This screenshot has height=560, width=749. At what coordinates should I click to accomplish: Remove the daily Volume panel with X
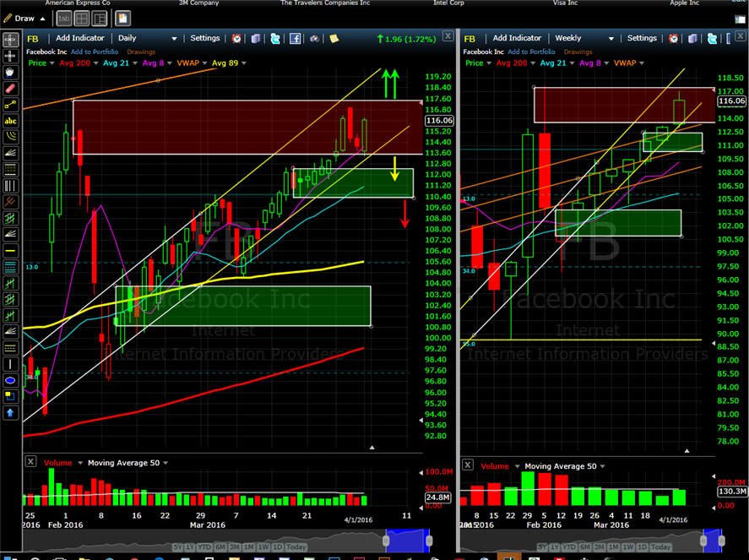point(30,461)
